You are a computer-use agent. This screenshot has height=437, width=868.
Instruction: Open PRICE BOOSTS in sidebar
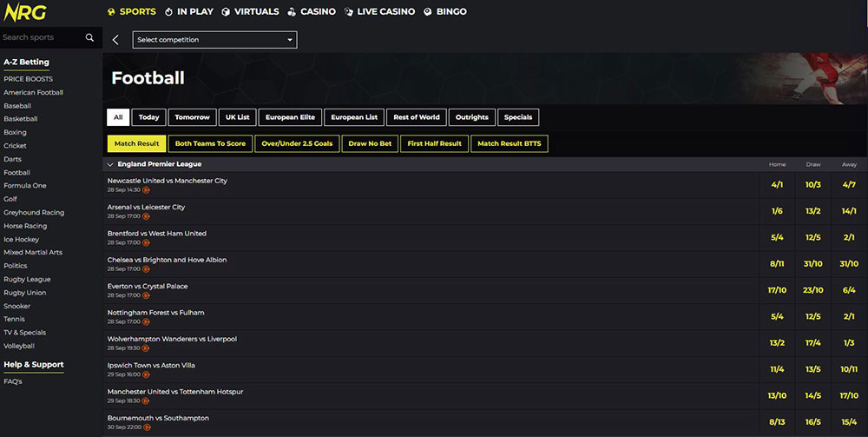tap(29, 79)
